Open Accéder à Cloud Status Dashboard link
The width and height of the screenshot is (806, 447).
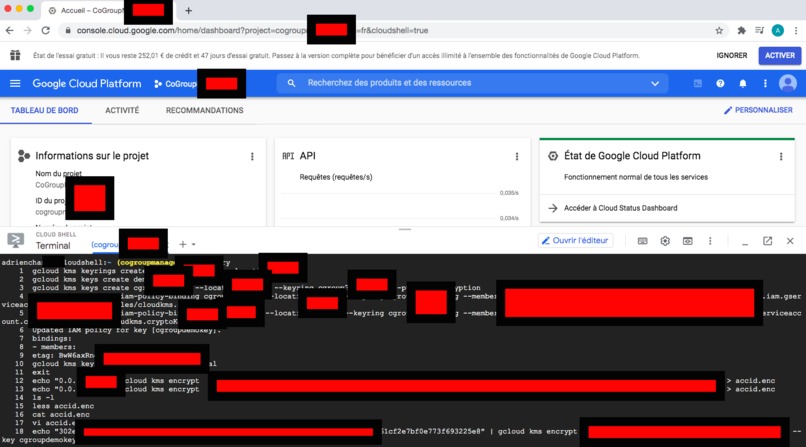click(x=620, y=208)
